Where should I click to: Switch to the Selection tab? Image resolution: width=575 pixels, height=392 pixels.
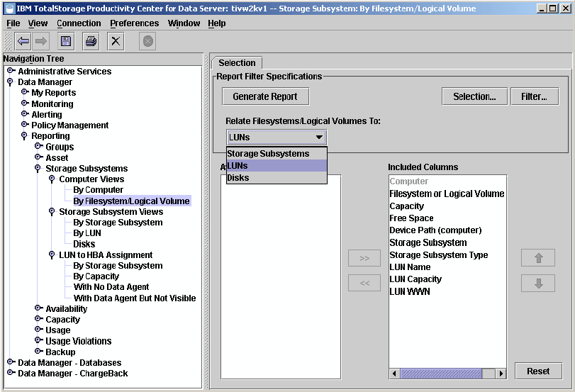point(237,62)
